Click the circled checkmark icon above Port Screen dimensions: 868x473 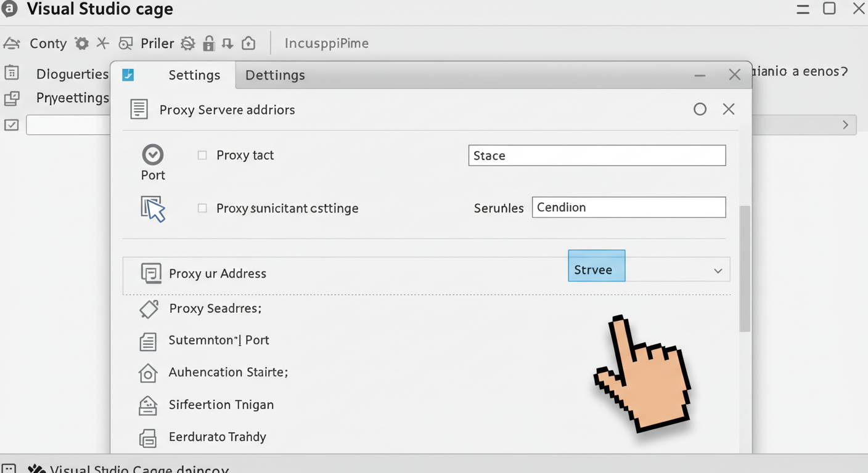(x=153, y=155)
